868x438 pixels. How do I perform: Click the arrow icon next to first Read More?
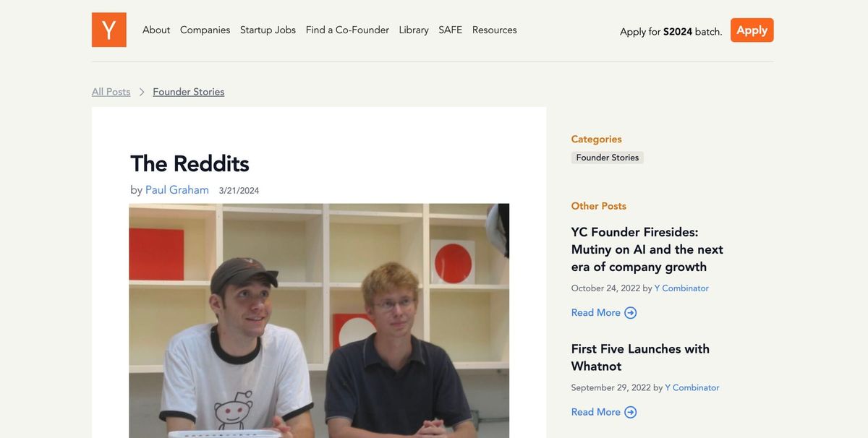coord(629,312)
